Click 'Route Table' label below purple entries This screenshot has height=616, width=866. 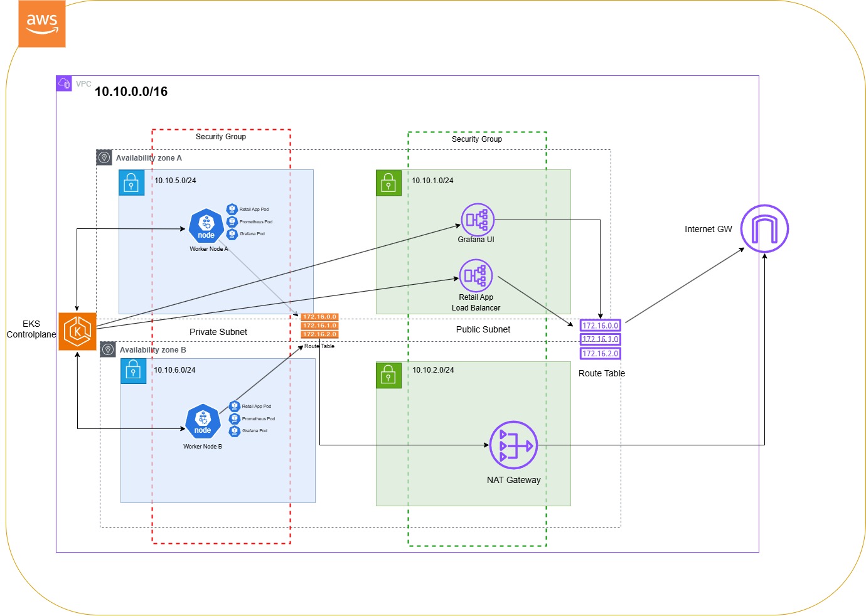point(602,373)
